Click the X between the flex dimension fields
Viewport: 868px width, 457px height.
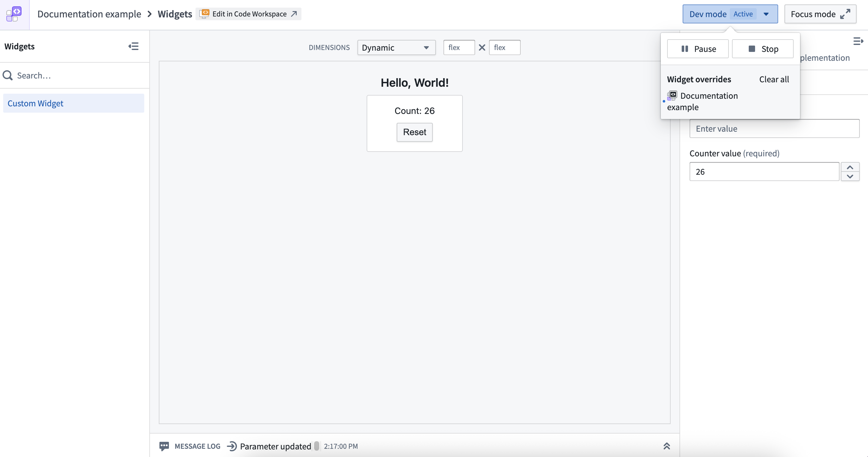[481, 47]
